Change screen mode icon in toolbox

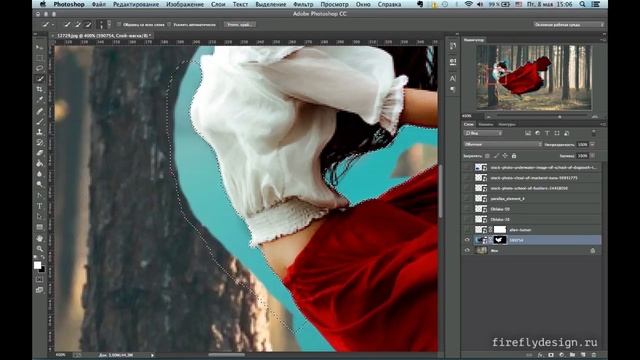40,290
